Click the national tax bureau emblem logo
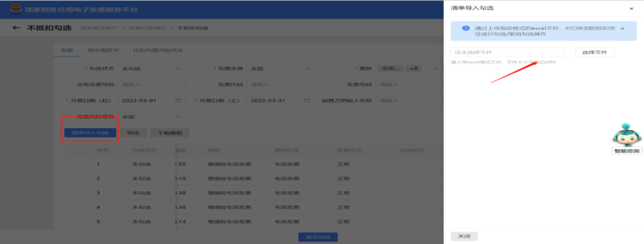The width and height of the screenshot is (644, 244). click(16, 9)
